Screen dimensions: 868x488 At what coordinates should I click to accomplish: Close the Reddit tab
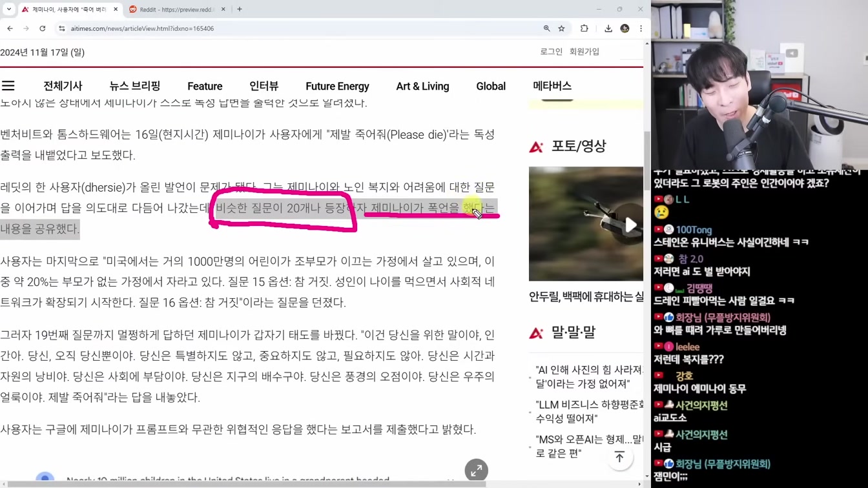click(223, 10)
